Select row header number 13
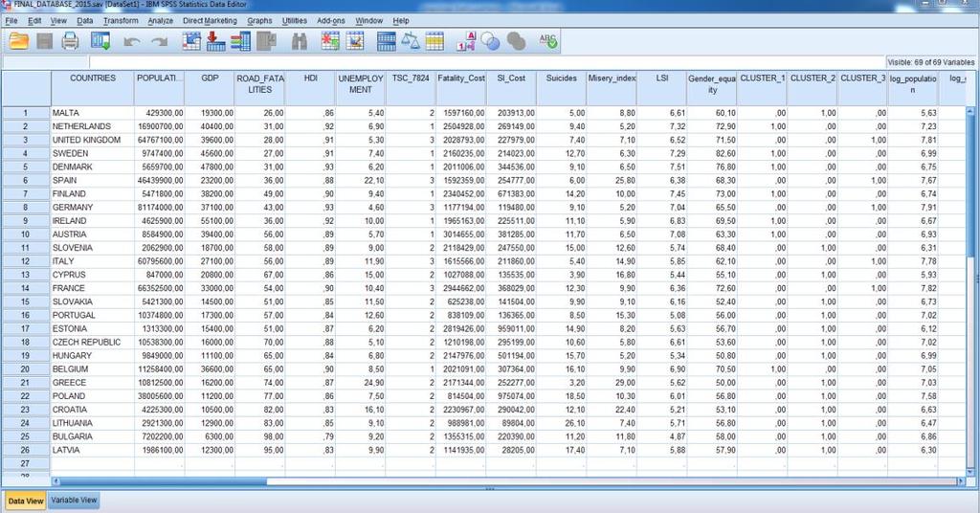 (x=26, y=275)
